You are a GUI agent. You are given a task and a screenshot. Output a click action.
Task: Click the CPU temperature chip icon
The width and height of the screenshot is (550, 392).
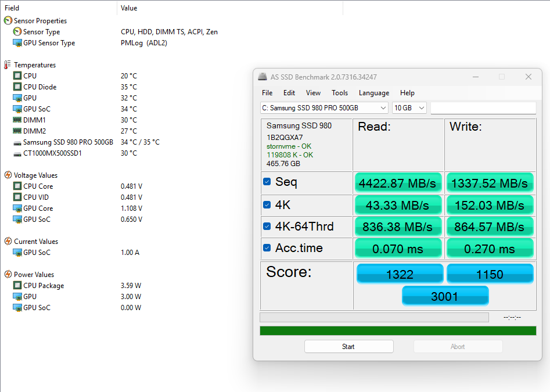click(x=17, y=75)
